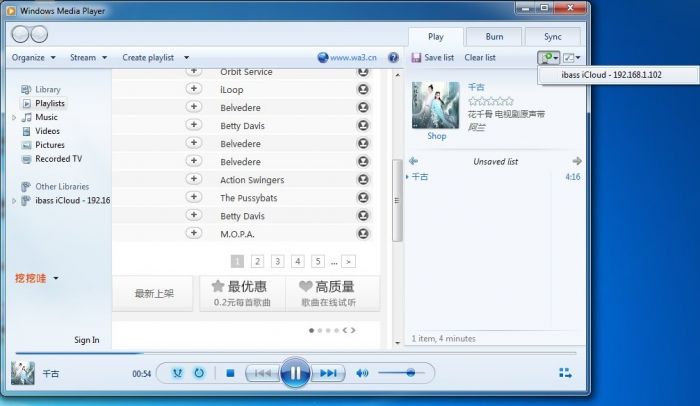
Task: Click the round icon right of The Pussybats
Action: 363,197
